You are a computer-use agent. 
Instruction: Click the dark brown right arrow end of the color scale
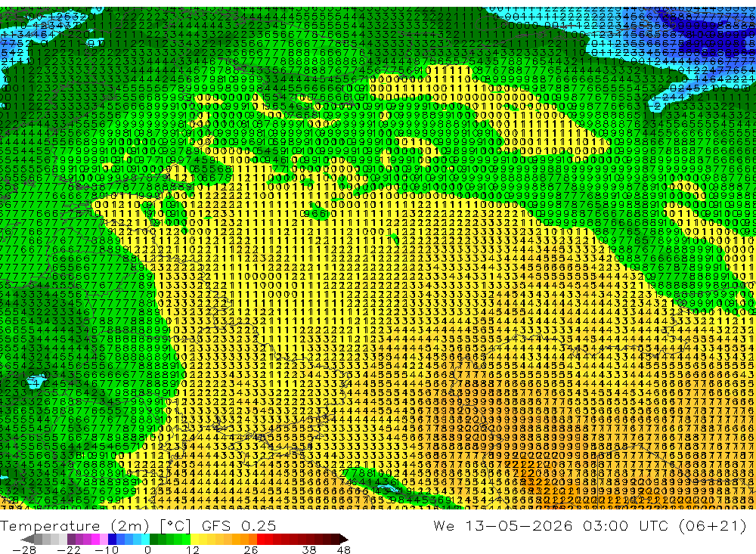tap(344, 540)
